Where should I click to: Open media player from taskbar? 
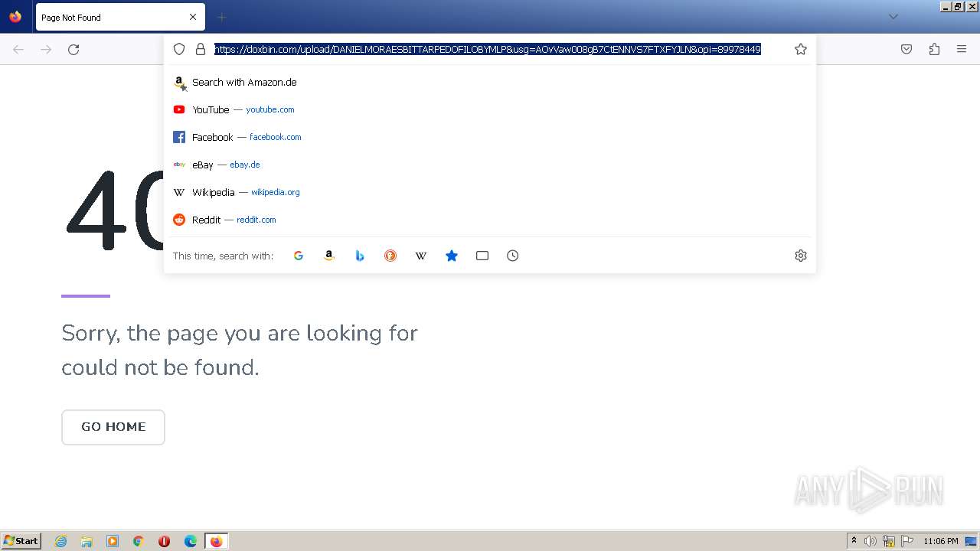(113, 541)
